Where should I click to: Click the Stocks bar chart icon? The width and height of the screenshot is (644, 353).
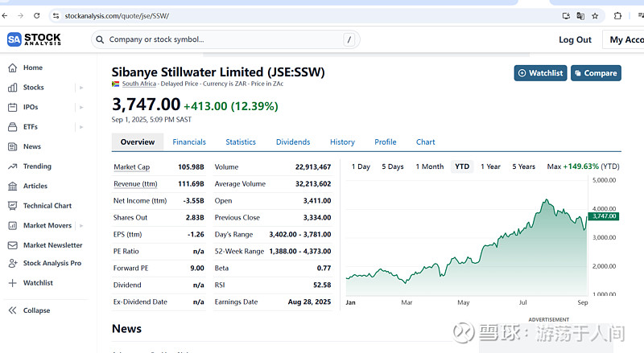[13, 88]
